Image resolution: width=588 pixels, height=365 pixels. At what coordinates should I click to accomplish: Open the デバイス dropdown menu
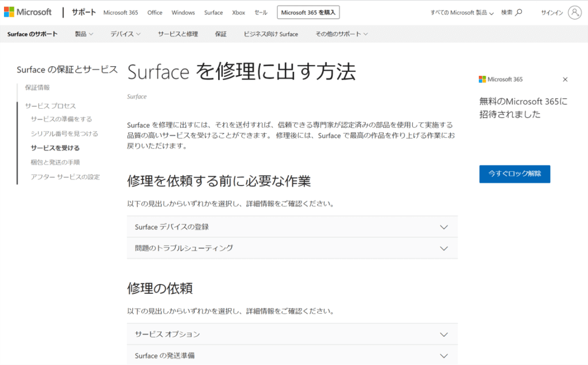(x=126, y=34)
